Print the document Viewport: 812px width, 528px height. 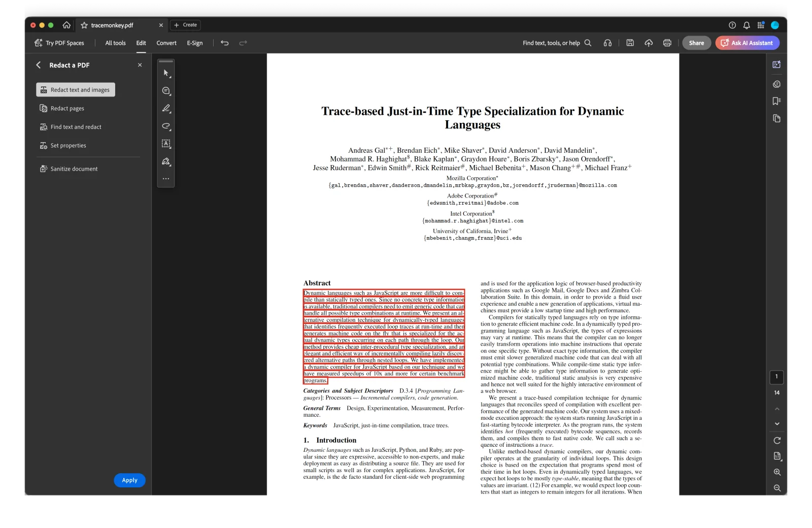coord(667,43)
